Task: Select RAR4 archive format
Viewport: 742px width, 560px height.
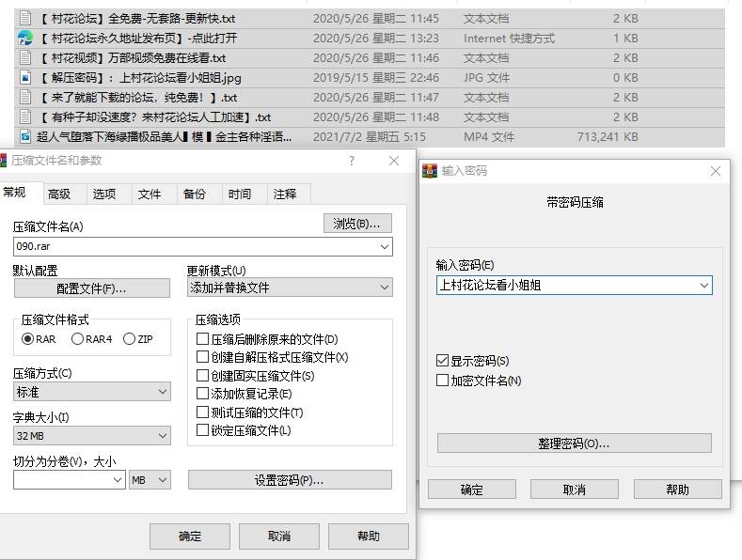Action: [x=78, y=339]
